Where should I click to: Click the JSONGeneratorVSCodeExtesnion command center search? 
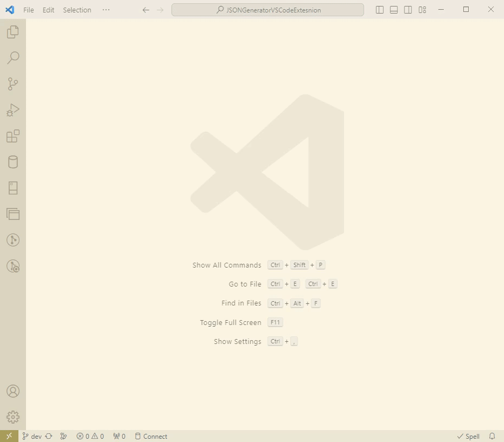(x=268, y=10)
